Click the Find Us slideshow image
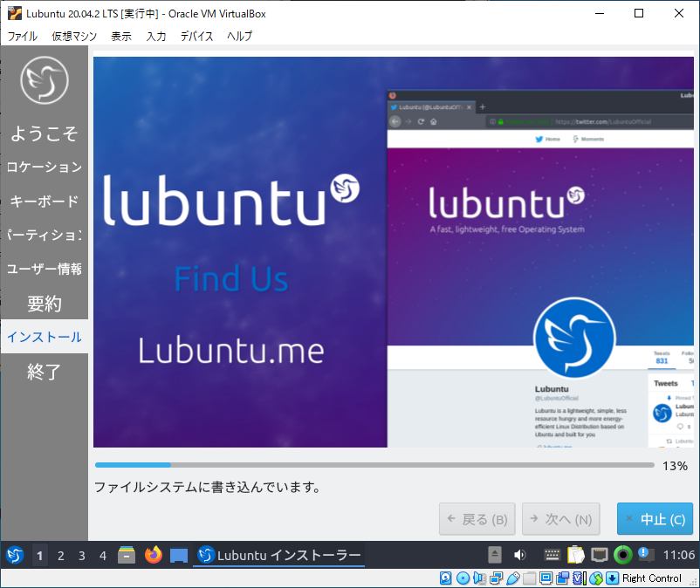The image size is (700, 588). 394,251
